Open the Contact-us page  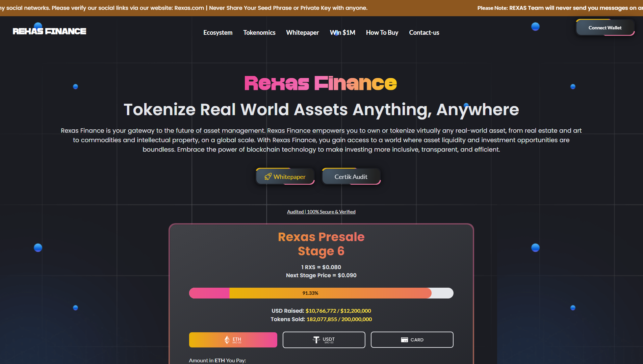[424, 32]
